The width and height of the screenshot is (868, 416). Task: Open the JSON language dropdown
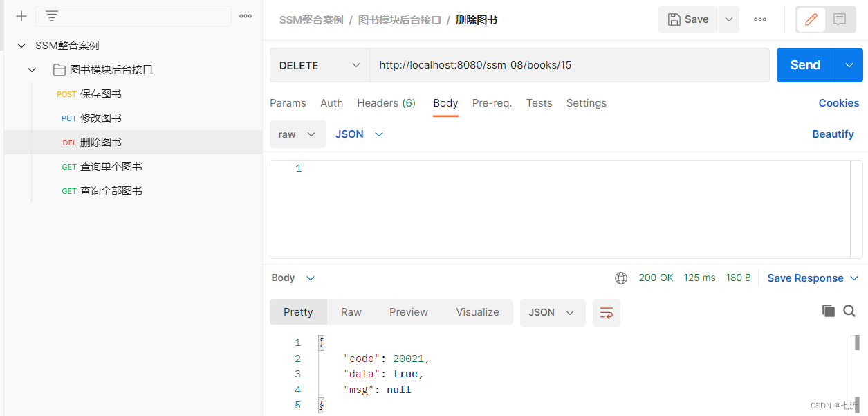(358, 134)
